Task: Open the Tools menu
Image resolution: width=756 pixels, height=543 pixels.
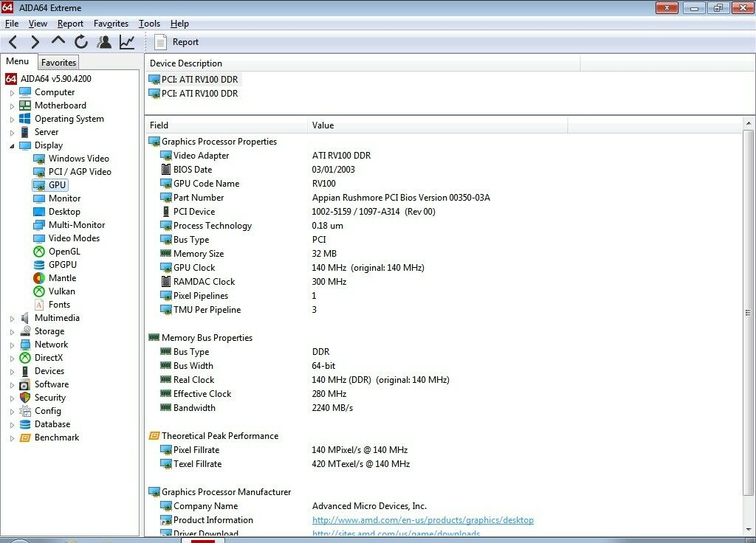Action: (x=149, y=24)
